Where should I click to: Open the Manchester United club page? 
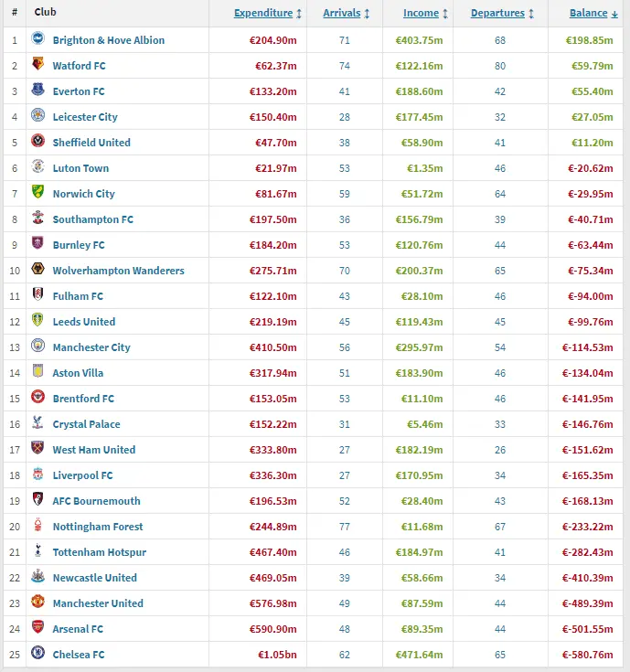98,603
